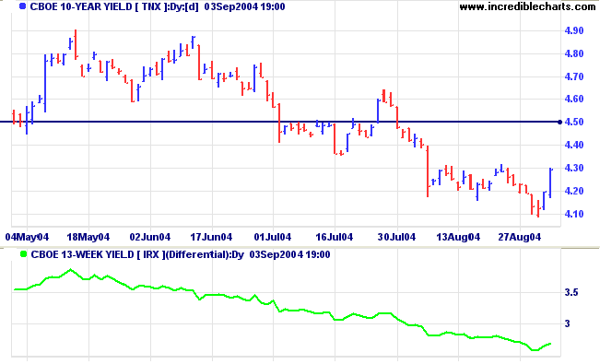Click the 4.40 price axis label
This screenshot has width=600, height=364.
(x=574, y=145)
